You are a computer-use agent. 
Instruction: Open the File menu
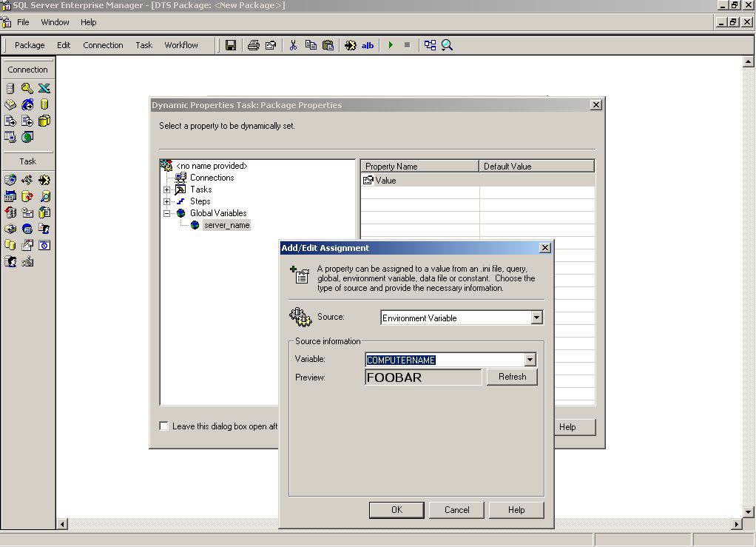[x=23, y=22]
